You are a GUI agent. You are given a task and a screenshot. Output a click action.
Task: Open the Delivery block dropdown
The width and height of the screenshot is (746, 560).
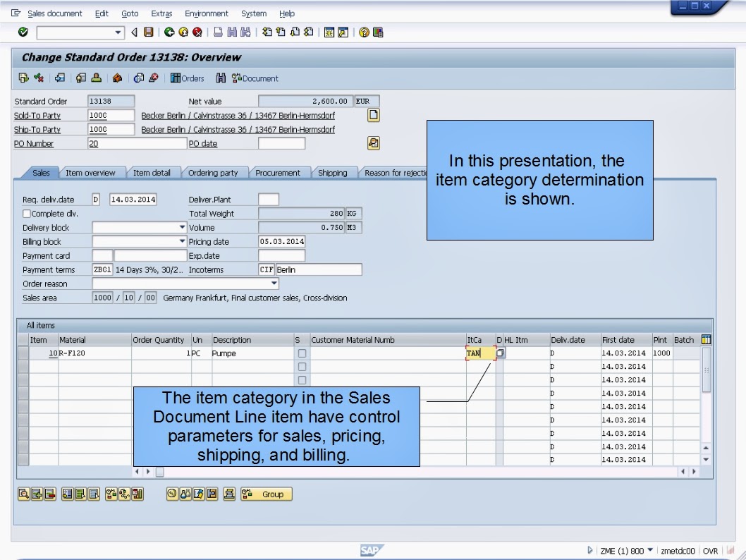181,227
